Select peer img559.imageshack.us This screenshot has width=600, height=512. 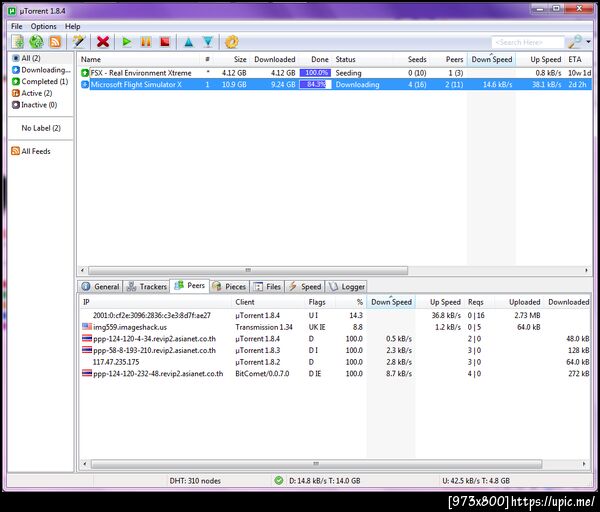(335, 327)
